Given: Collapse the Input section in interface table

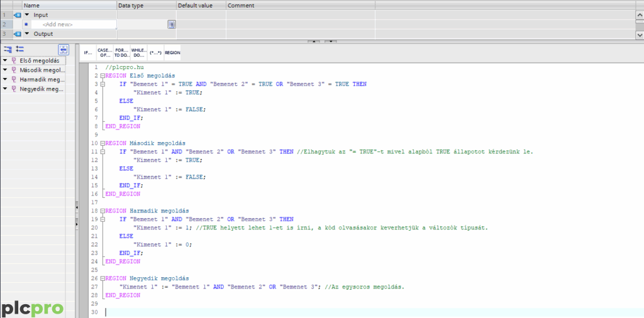Looking at the screenshot, I should [27, 15].
